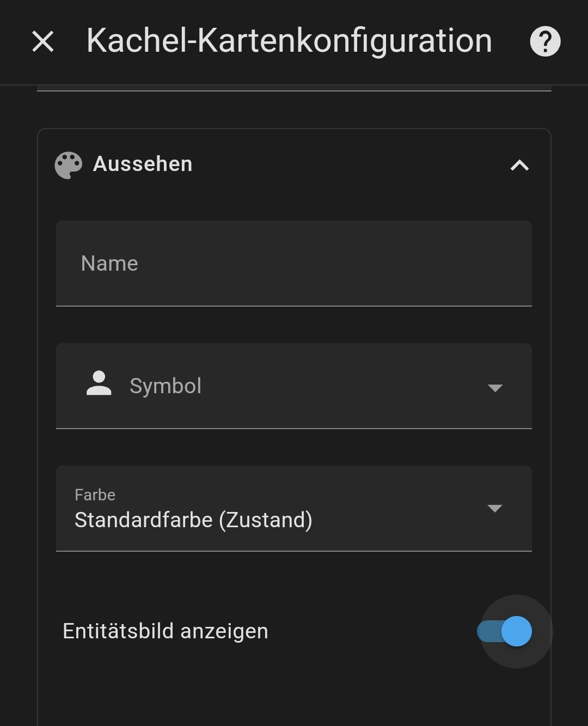Click the small Farbe field label
The height and width of the screenshot is (726, 588).
(95, 495)
